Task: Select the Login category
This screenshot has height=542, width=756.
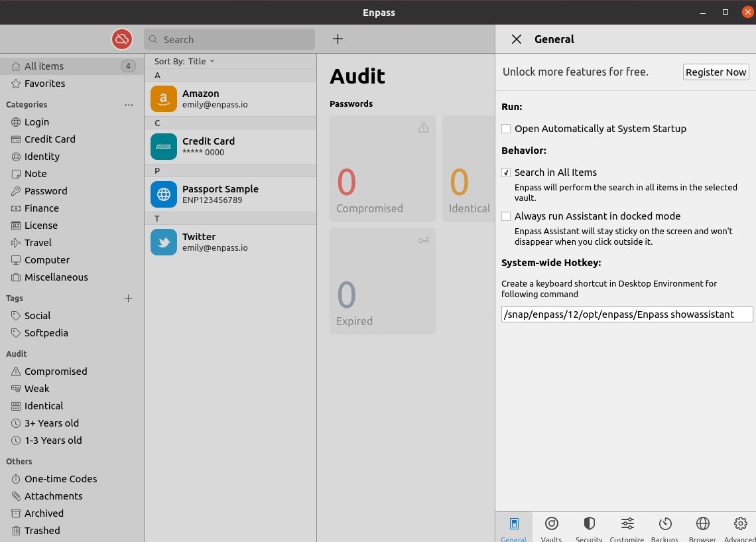Action: click(72, 122)
